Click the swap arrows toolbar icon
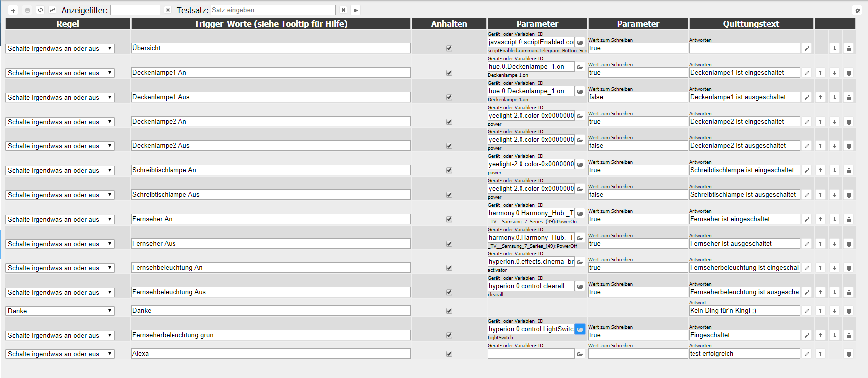This screenshot has height=378, width=868. click(52, 10)
